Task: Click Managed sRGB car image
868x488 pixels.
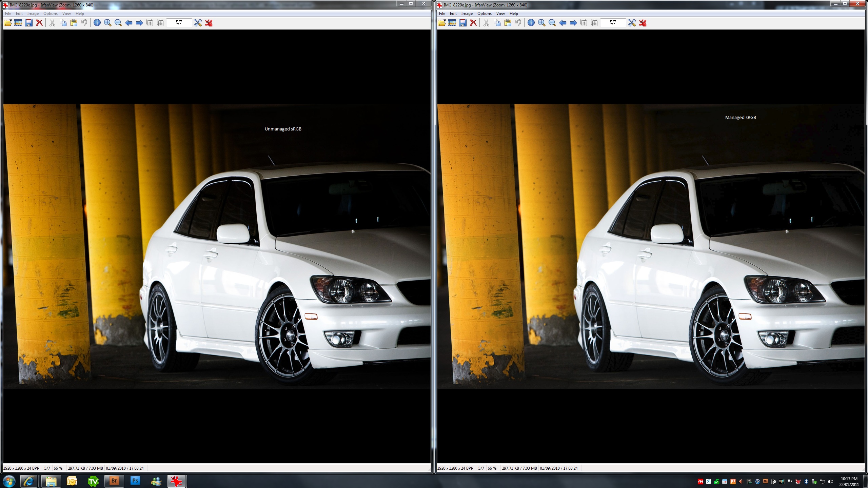Action: tap(651, 246)
